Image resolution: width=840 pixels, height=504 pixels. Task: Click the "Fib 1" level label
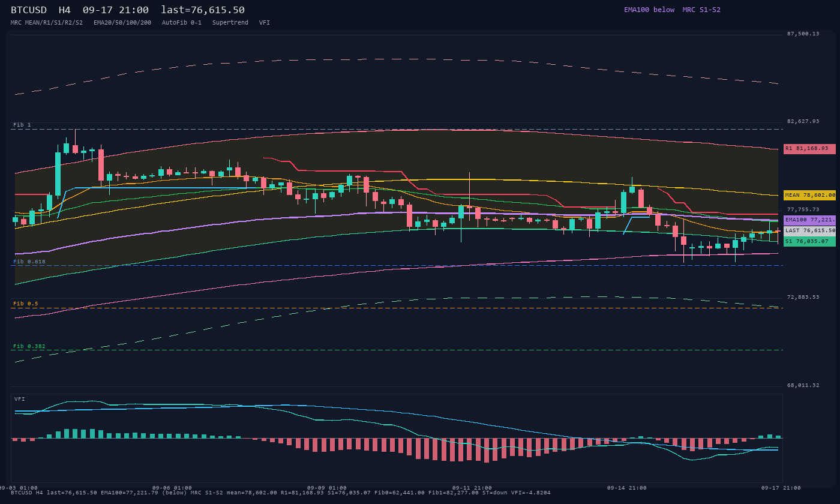coord(22,125)
